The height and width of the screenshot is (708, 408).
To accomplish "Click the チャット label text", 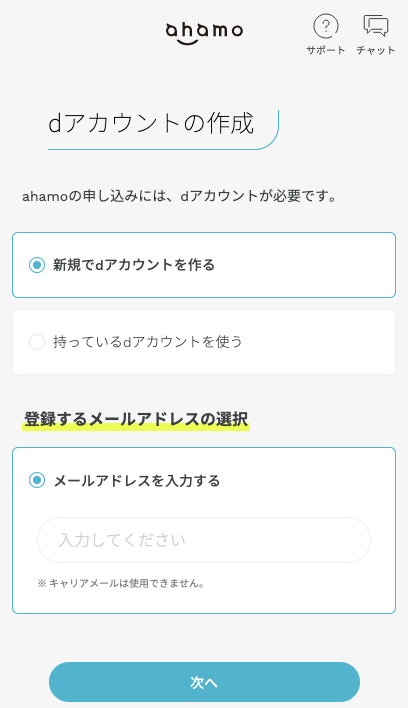I will tap(376, 50).
